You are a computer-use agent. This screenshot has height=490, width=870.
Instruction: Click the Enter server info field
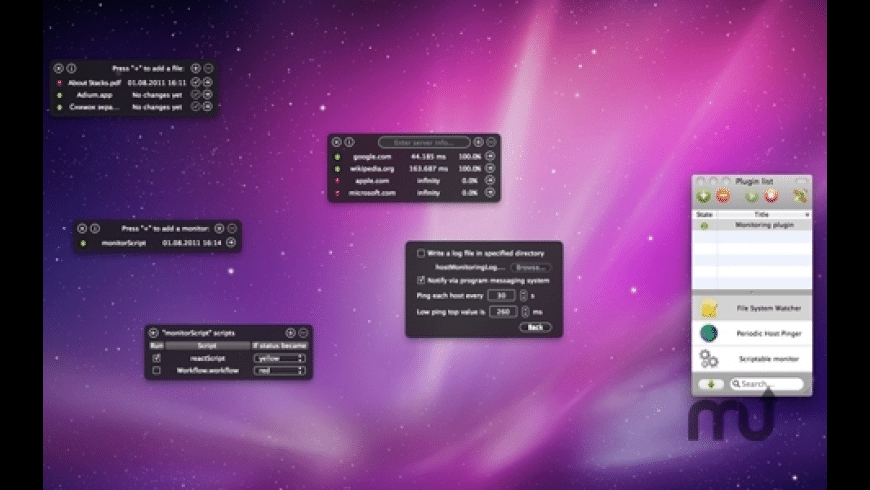coord(424,143)
